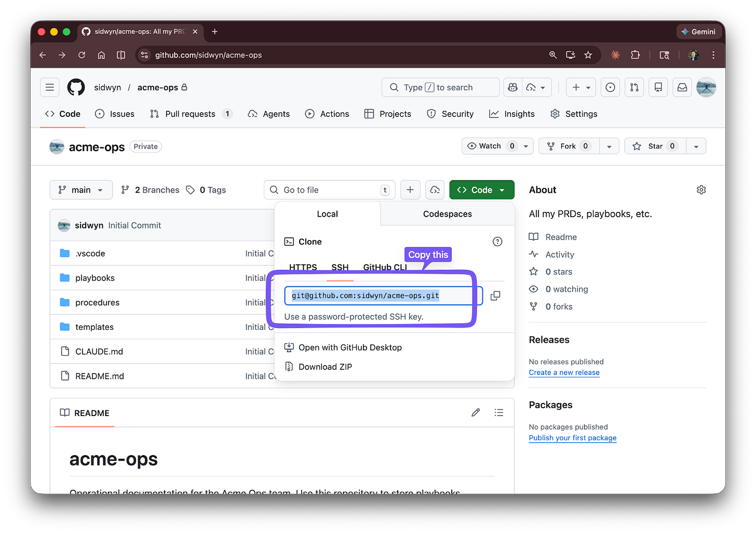Open the Projects tab
The image size is (756, 534).
388,114
